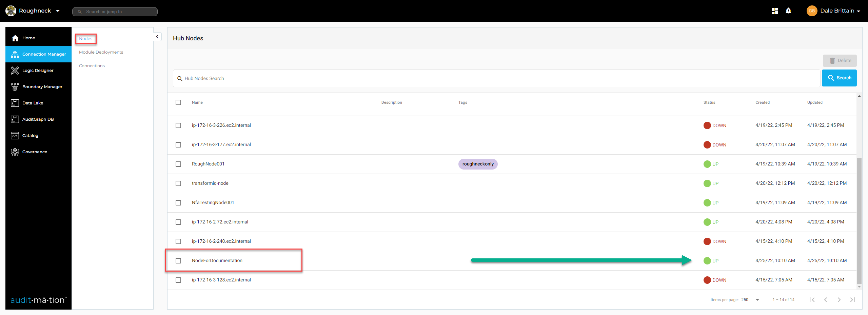Open the Dale Brittain account menu
The image size is (868, 315).
(837, 11)
